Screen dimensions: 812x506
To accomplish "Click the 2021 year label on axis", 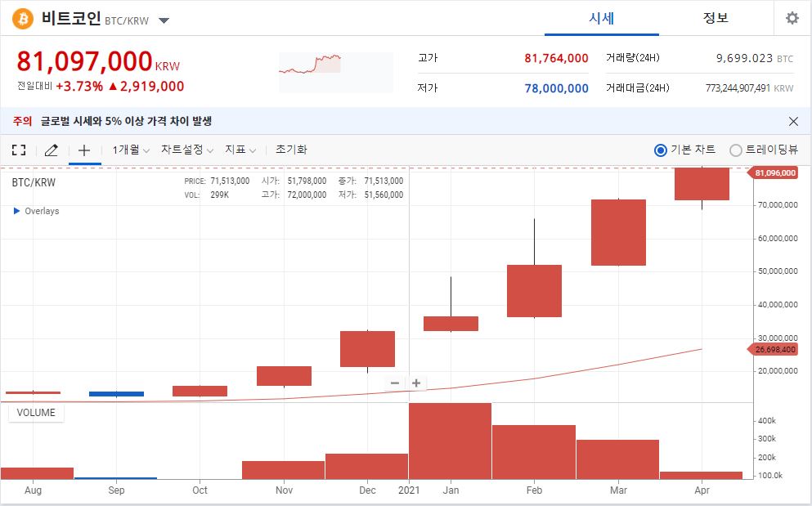I will point(409,490).
